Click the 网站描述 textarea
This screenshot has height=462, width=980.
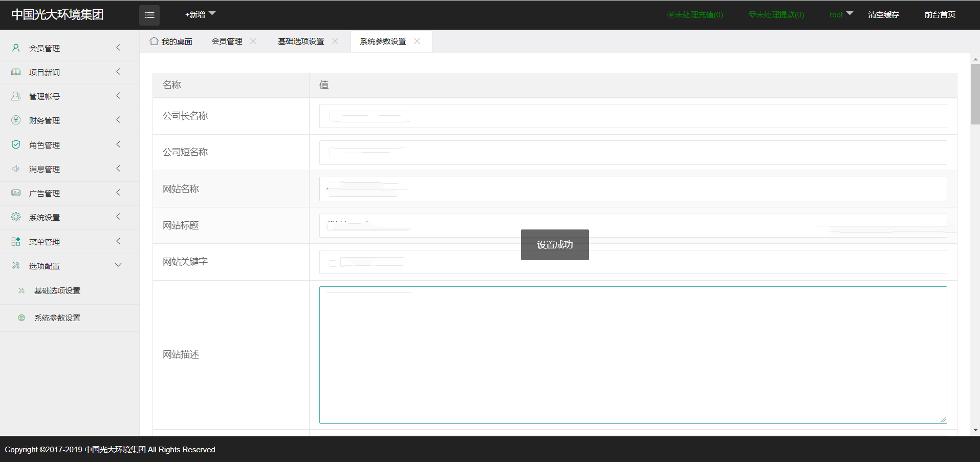tap(633, 354)
